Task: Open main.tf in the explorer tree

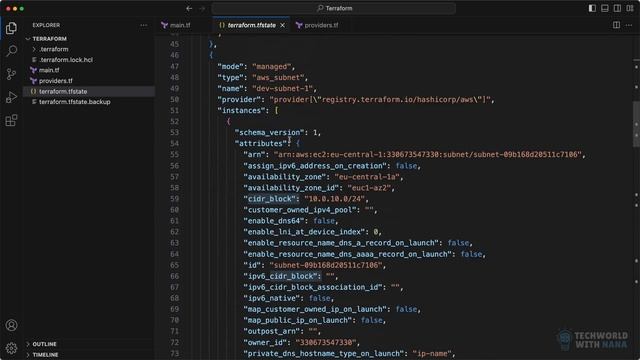Action: [x=49, y=70]
